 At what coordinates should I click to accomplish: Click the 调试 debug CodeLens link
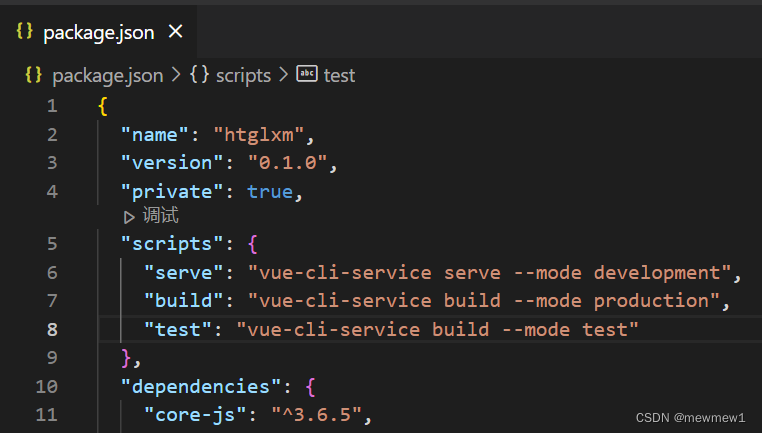click(x=160, y=215)
